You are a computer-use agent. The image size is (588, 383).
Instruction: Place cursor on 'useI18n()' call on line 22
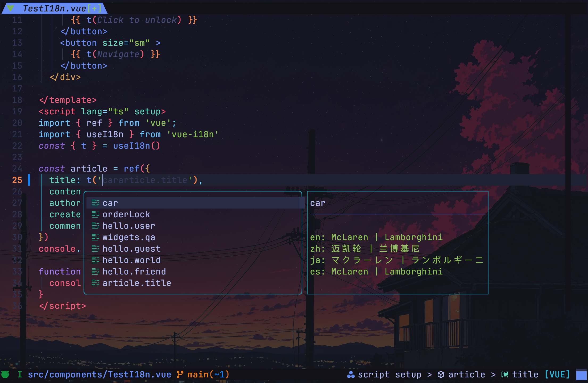[x=136, y=146]
